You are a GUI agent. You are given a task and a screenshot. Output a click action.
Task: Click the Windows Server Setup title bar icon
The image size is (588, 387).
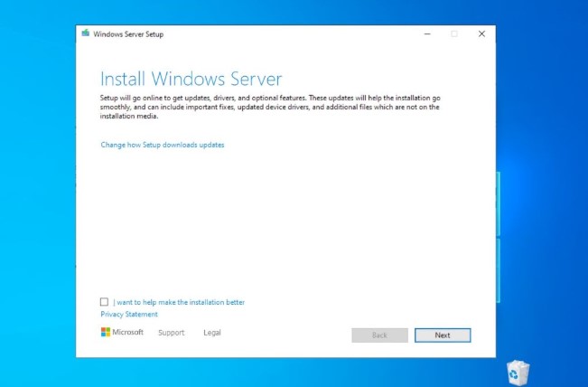86,33
